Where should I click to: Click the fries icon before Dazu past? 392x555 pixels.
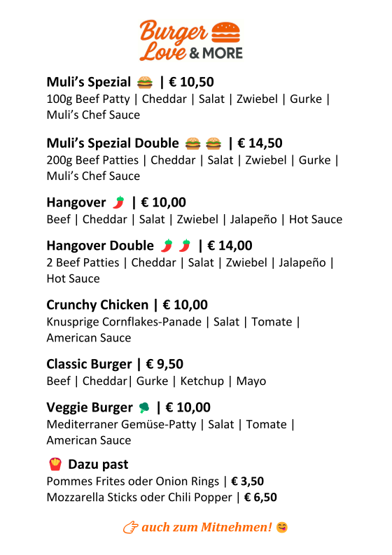point(55,464)
